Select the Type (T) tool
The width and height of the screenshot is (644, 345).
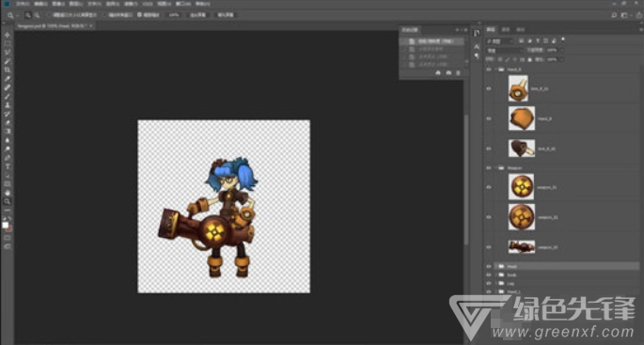click(7, 166)
